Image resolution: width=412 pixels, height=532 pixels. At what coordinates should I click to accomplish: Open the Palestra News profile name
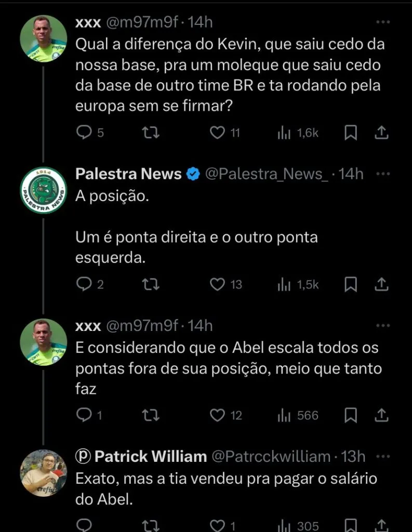pyautogui.click(x=128, y=174)
